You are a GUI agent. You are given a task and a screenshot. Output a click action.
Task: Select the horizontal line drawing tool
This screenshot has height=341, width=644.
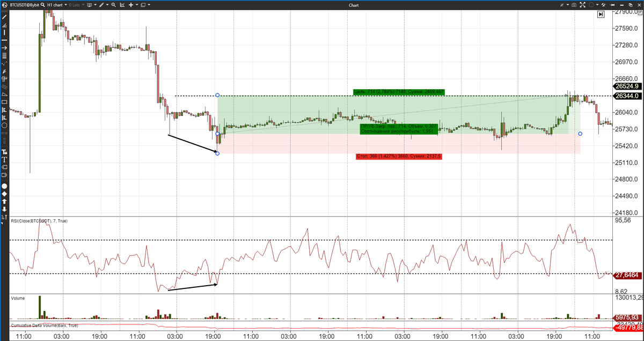coord(4,40)
